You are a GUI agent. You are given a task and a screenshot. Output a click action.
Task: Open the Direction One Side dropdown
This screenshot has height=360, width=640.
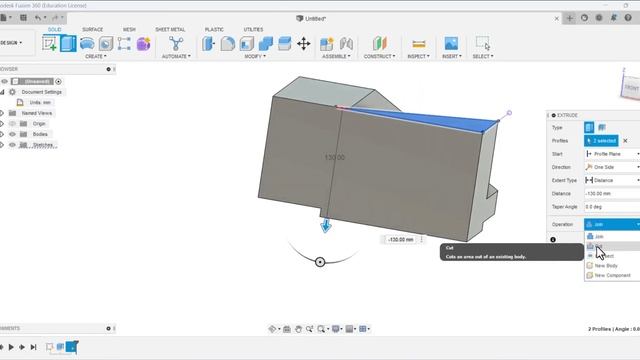pos(612,167)
